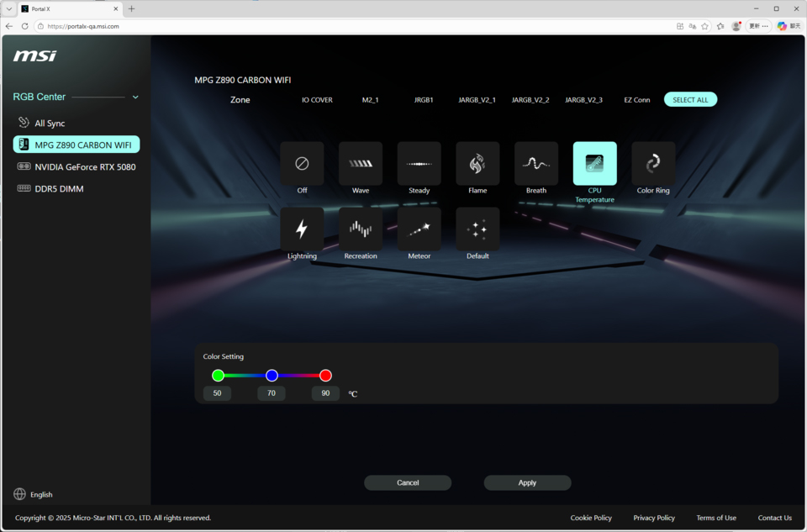Choose the CPU Temperature effect

click(x=595, y=164)
